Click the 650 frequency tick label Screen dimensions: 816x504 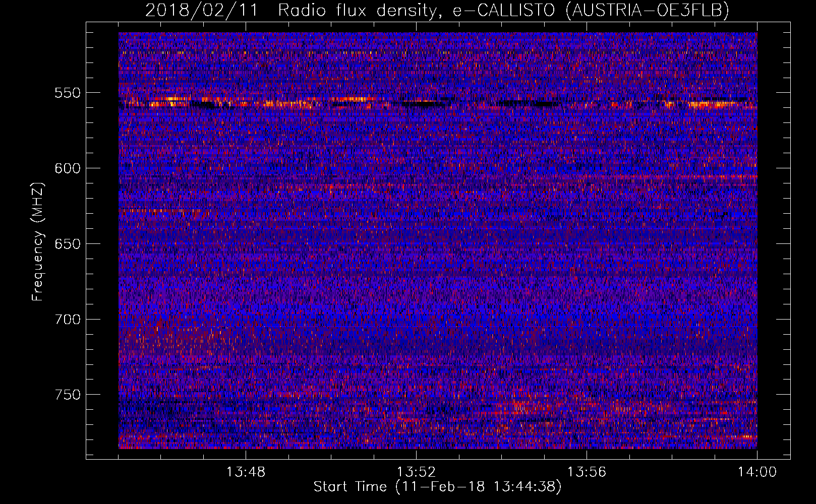[68, 244]
